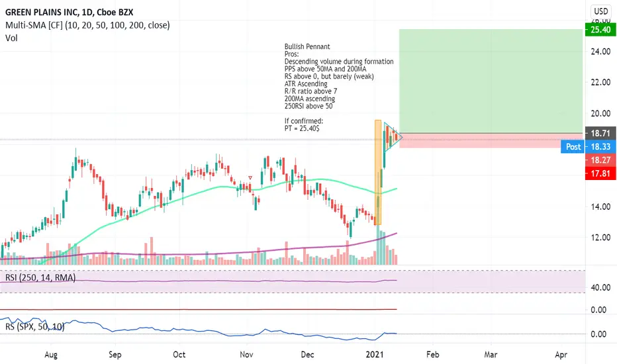Click the 14.00 price scale value
The width and height of the screenshot is (617, 364).
[600, 206]
